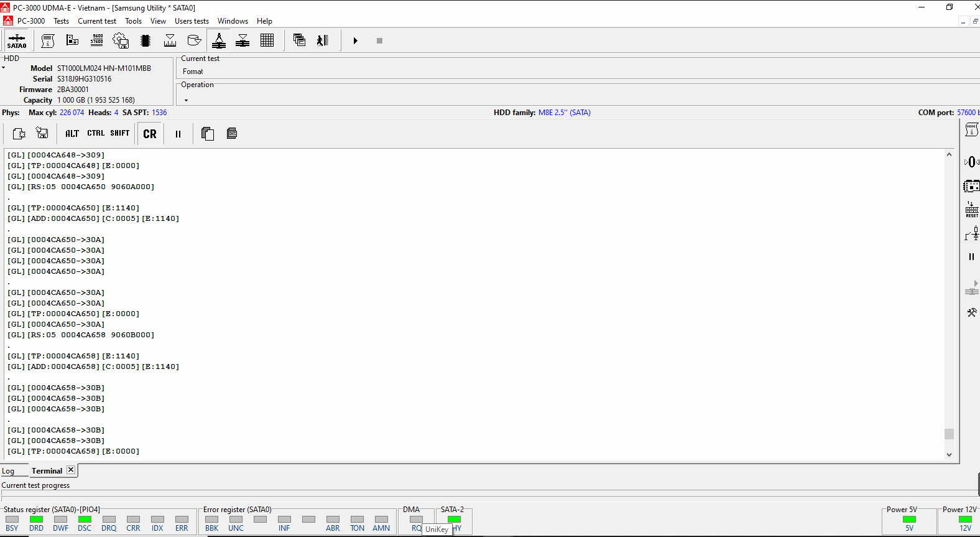
Task: Toggle the ALT key button
Action: [x=72, y=134]
